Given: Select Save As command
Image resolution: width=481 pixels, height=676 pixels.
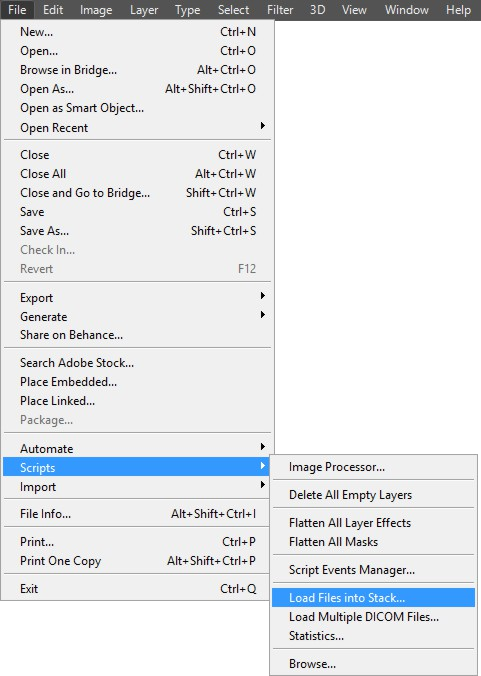Looking at the screenshot, I should [x=137, y=231].
